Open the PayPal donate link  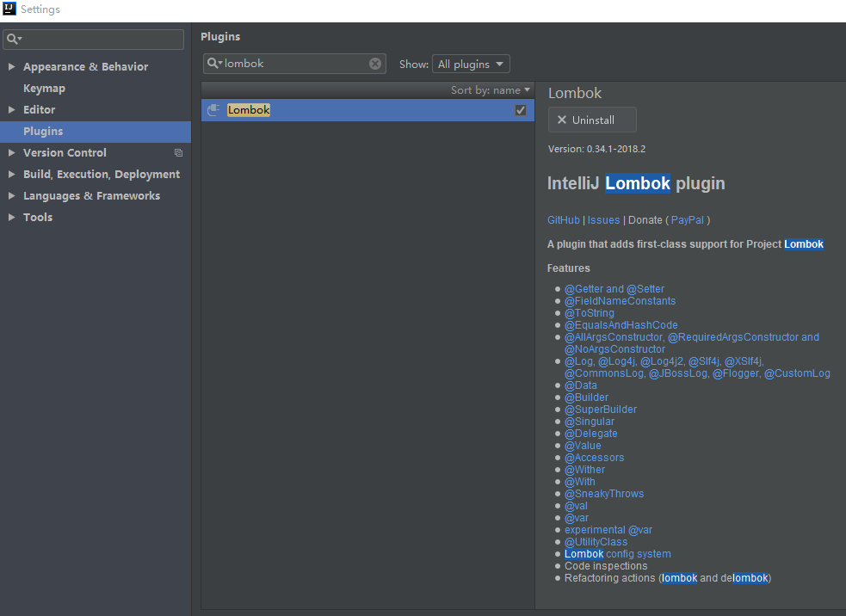688,220
